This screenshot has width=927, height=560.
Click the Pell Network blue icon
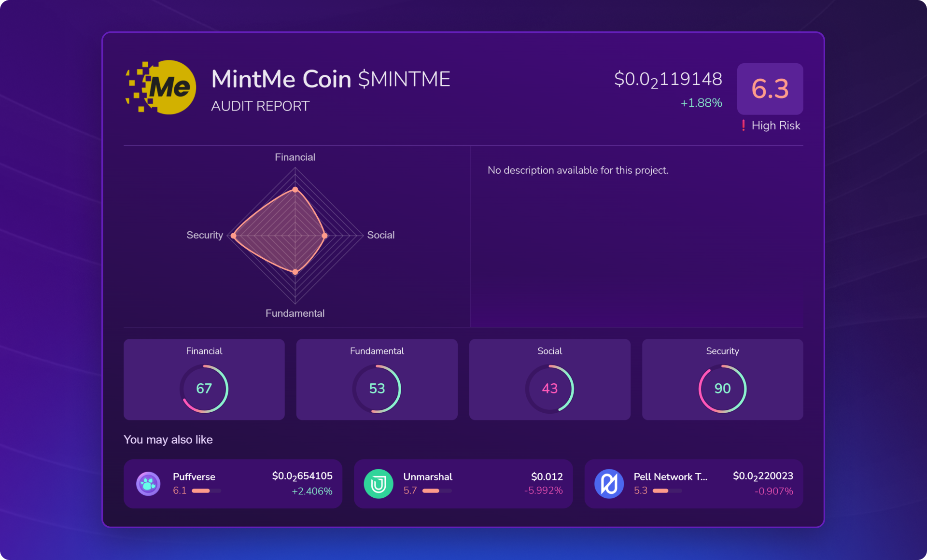609,484
